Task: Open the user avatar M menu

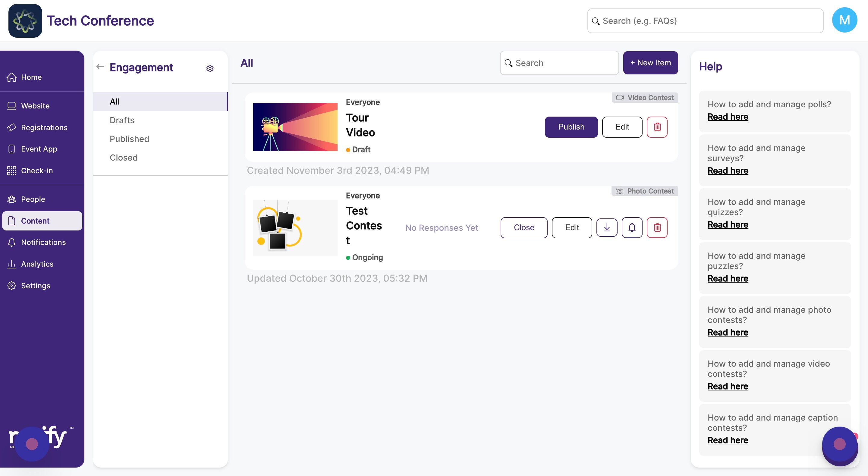Action: (844, 20)
